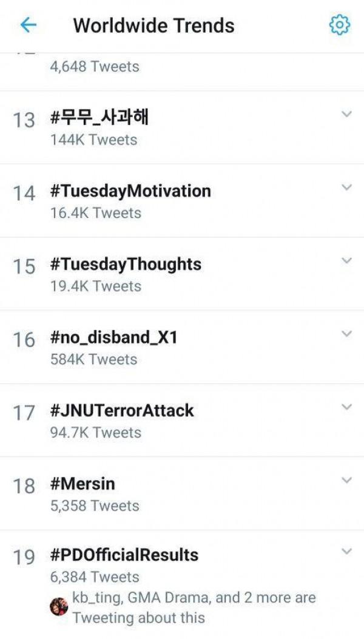Screen dimensions: 364x639
Task: Open #no_disband_X1 trend
Action: [115, 337]
